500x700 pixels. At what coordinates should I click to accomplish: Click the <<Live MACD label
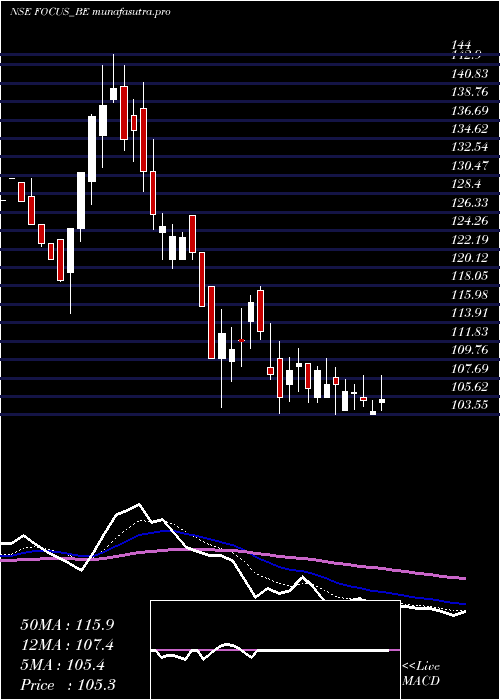click(x=421, y=674)
